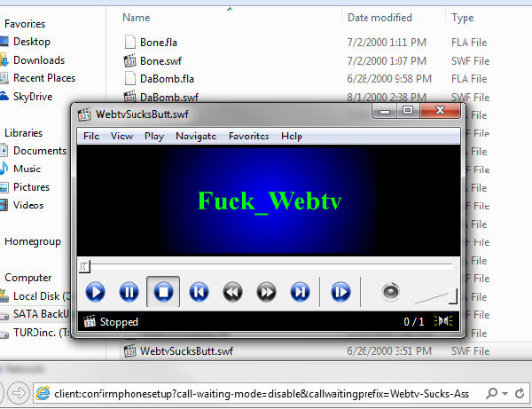The image size is (532, 409).
Task: Click the seek bar thumb in player
Action: click(x=85, y=266)
